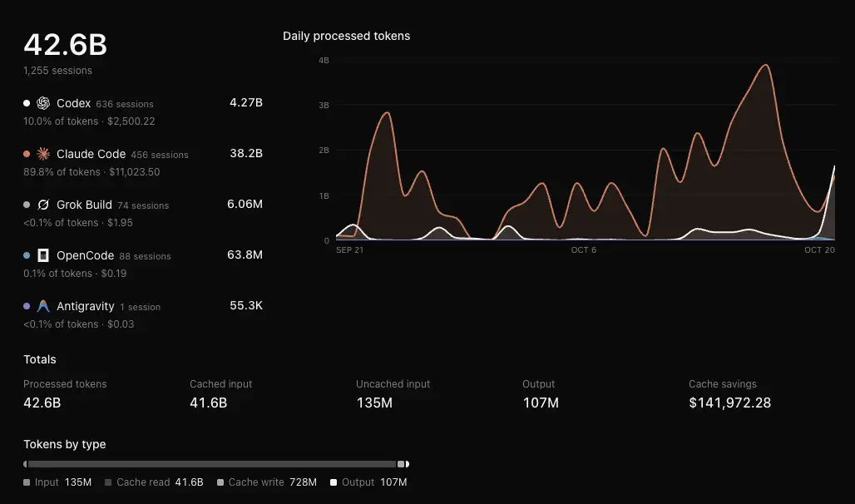Open the Codex row name
This screenshot has width=855, height=504.
click(74, 103)
